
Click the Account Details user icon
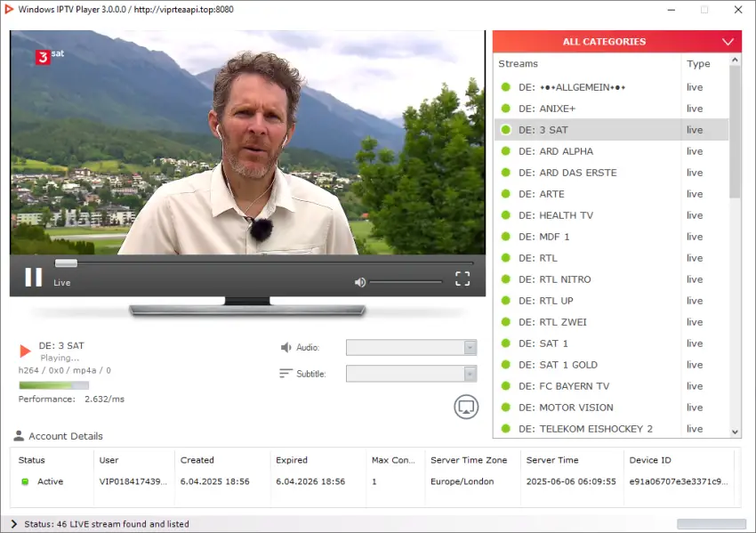19,435
